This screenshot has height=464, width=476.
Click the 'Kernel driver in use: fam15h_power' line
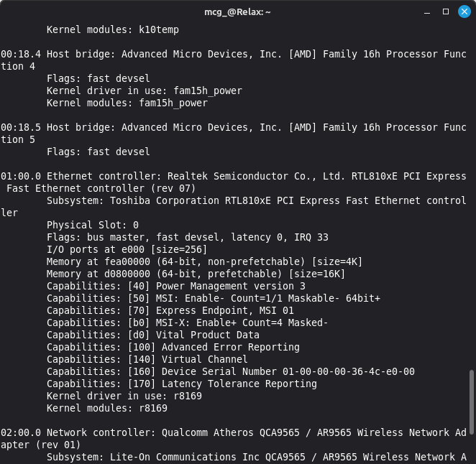point(145,91)
